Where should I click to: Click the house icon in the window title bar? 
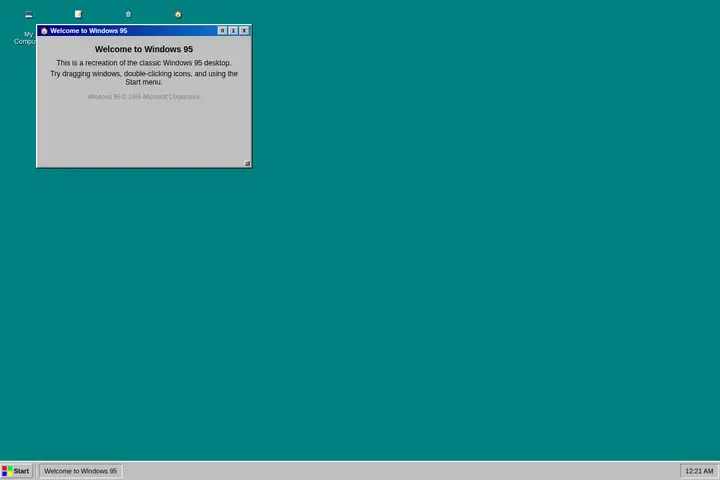(x=44, y=31)
